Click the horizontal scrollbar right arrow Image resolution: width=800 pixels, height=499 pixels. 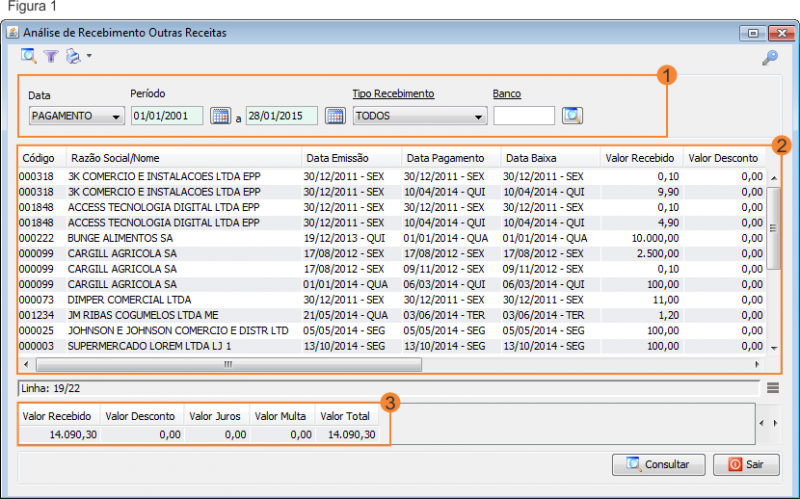[x=758, y=364]
